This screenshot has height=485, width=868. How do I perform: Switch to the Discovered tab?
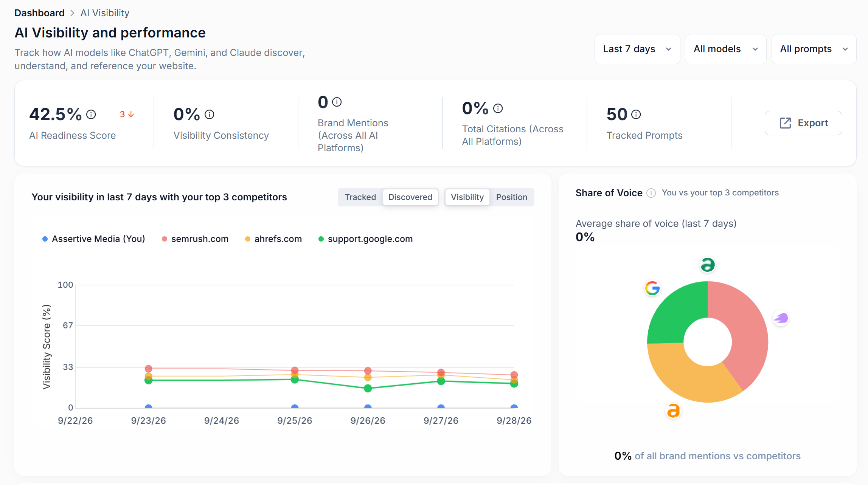pos(410,197)
